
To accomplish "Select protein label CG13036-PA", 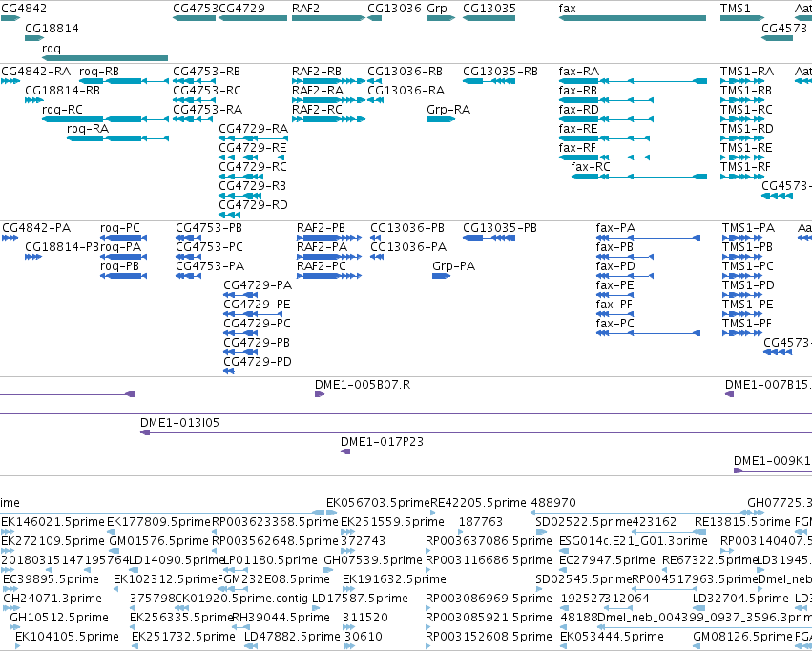I will [408, 247].
